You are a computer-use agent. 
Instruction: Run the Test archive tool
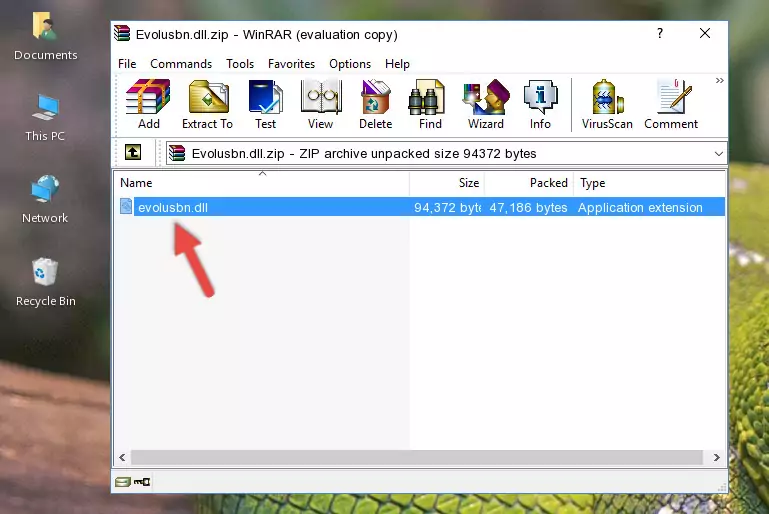coord(265,104)
